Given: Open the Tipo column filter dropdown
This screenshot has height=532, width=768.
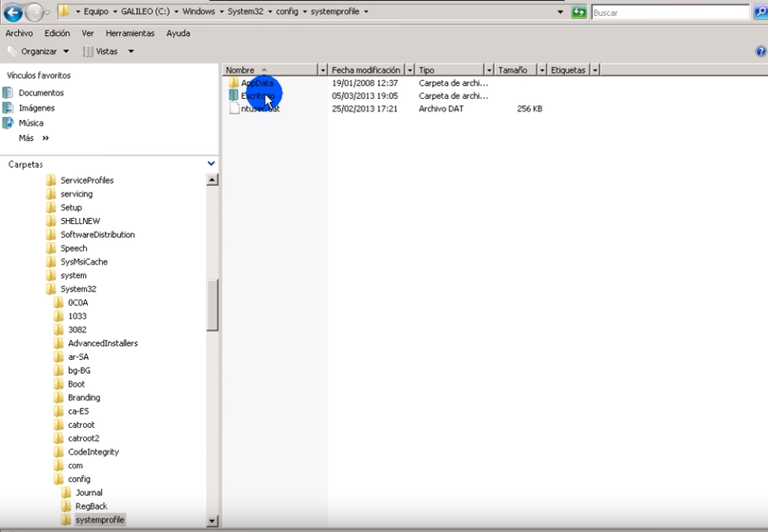Looking at the screenshot, I should coord(489,70).
